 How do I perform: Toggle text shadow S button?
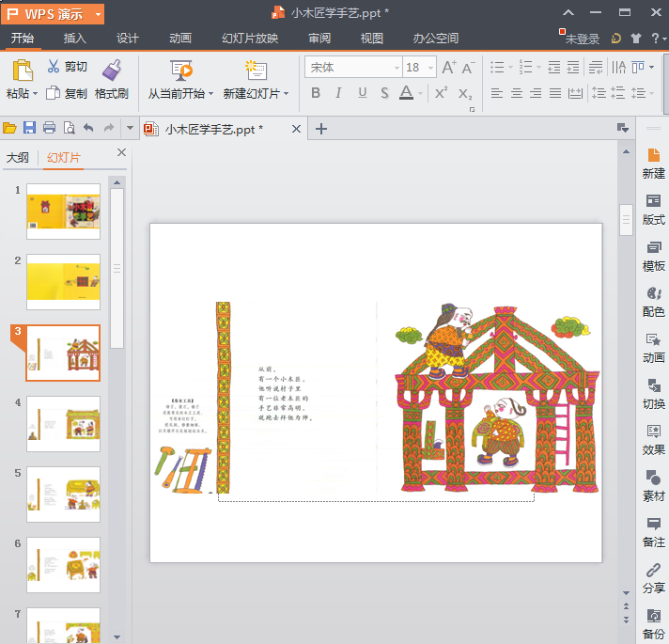click(x=384, y=93)
